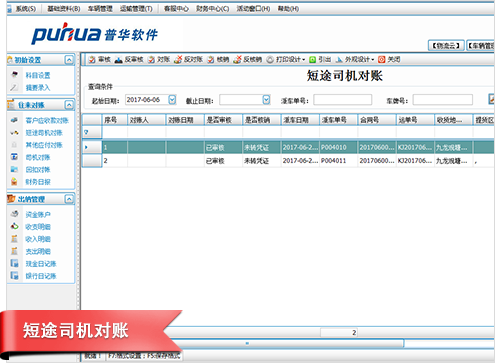Open 科目设置 from the sidebar
496x364 pixels.
(x=38, y=75)
